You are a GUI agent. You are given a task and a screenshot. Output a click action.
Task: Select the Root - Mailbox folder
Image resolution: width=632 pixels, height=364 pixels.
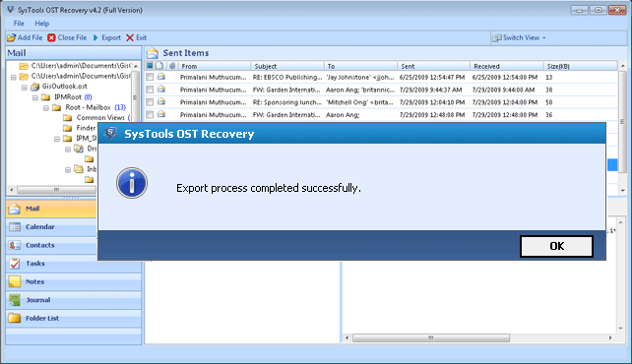[88, 107]
